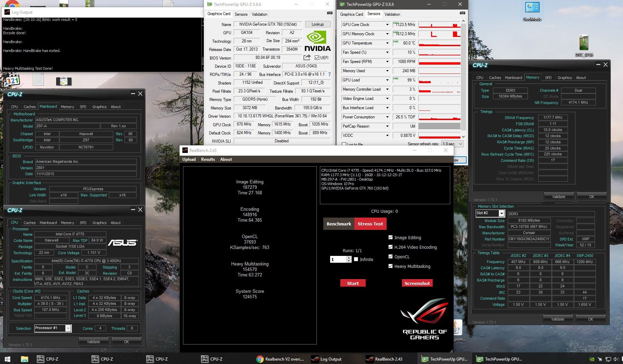The image size is (623, 364).
Task: Switch to Chrome Realbench V2 taskbar item
Action: pos(280,359)
